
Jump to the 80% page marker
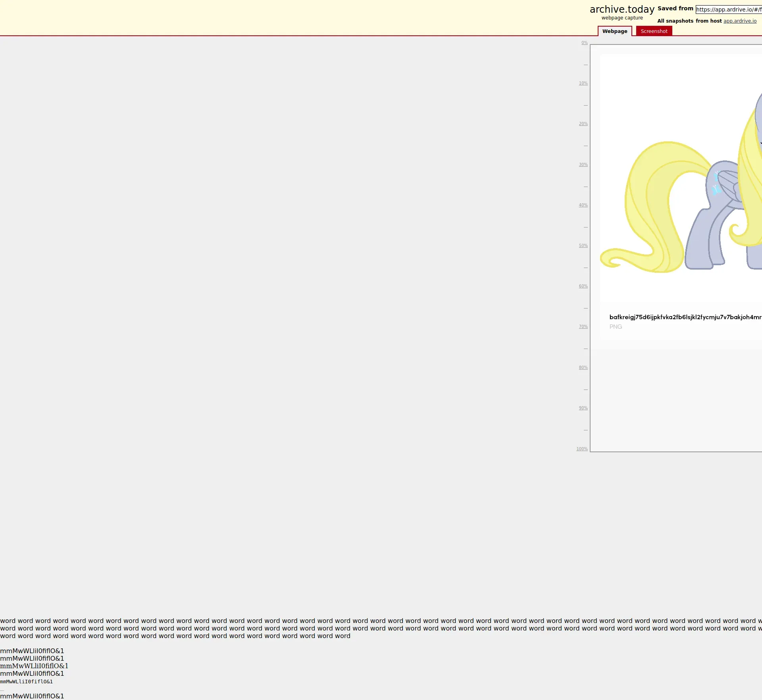[583, 368]
